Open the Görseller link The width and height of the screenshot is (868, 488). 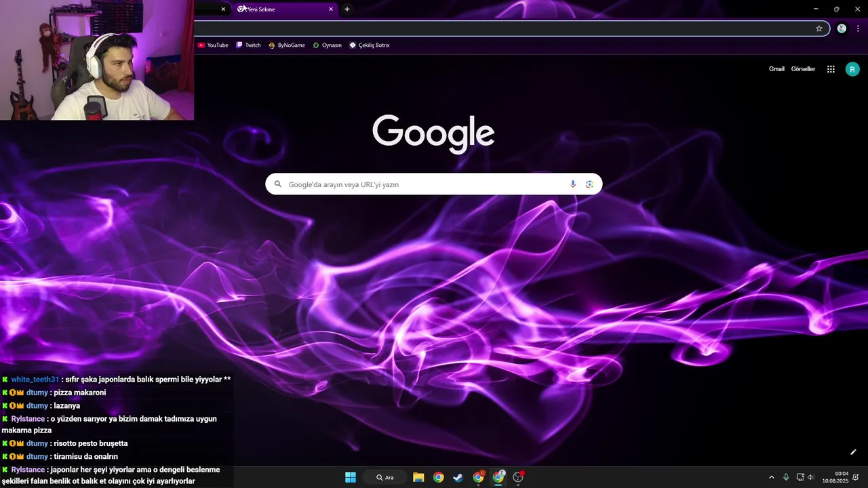803,69
